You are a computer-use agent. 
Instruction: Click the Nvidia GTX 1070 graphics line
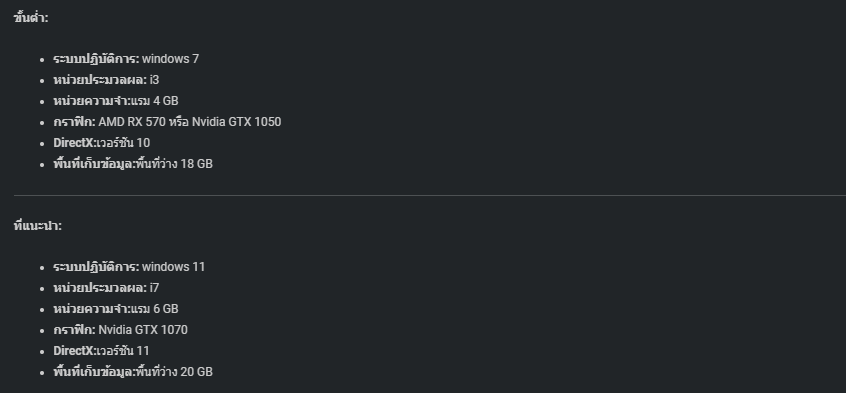coord(120,330)
